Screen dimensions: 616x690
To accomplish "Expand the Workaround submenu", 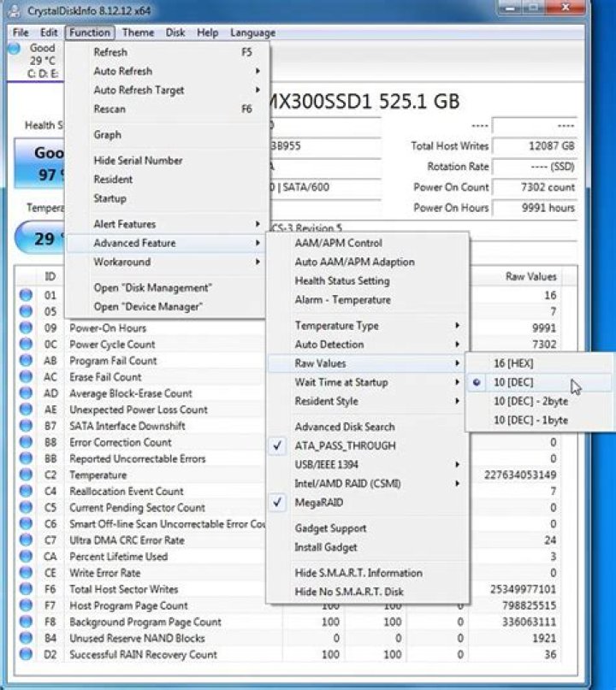I will [x=167, y=262].
